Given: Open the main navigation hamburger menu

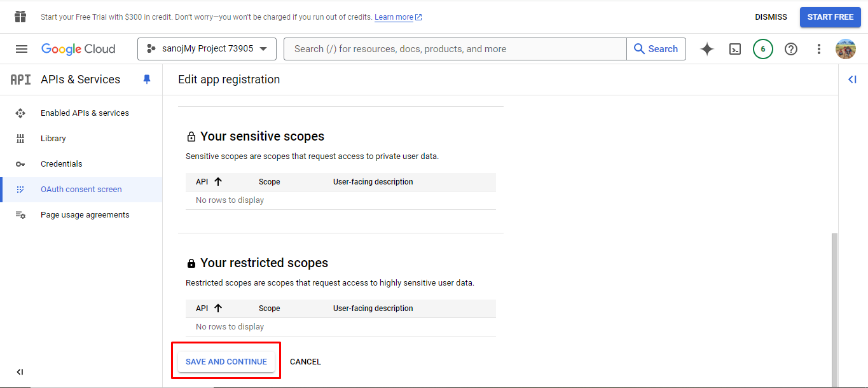Looking at the screenshot, I should coord(22,49).
